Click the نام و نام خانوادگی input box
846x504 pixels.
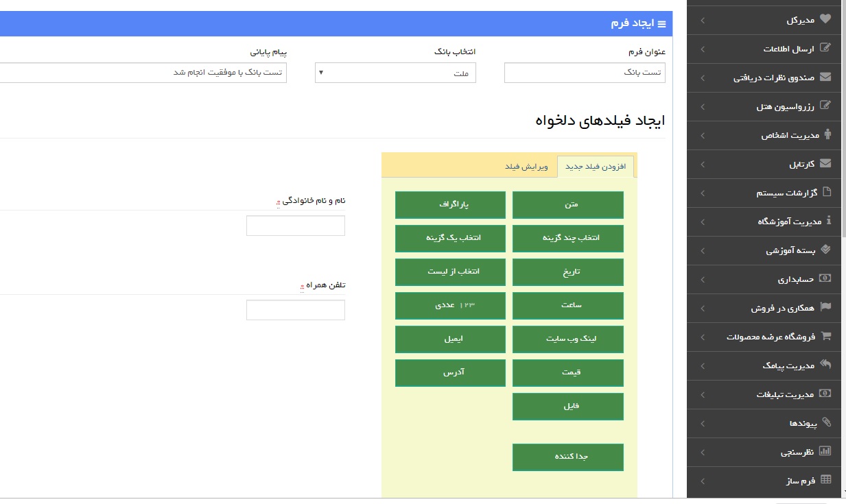click(296, 226)
